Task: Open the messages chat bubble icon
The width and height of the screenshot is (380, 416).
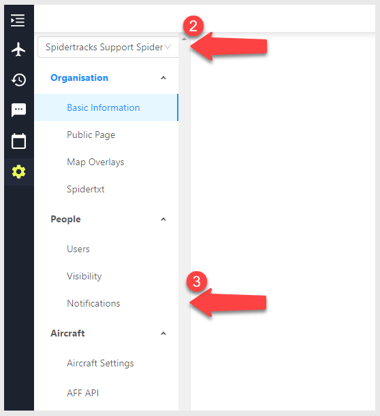Action: pyautogui.click(x=19, y=110)
